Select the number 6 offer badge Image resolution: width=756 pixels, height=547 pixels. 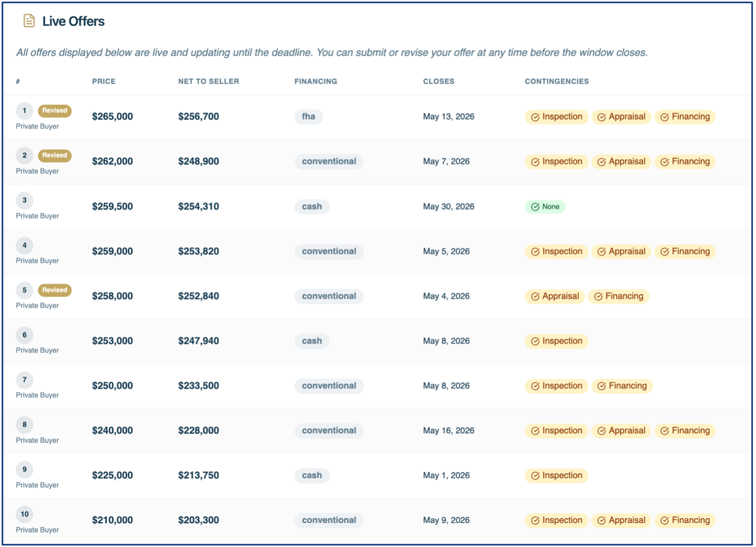(25, 335)
